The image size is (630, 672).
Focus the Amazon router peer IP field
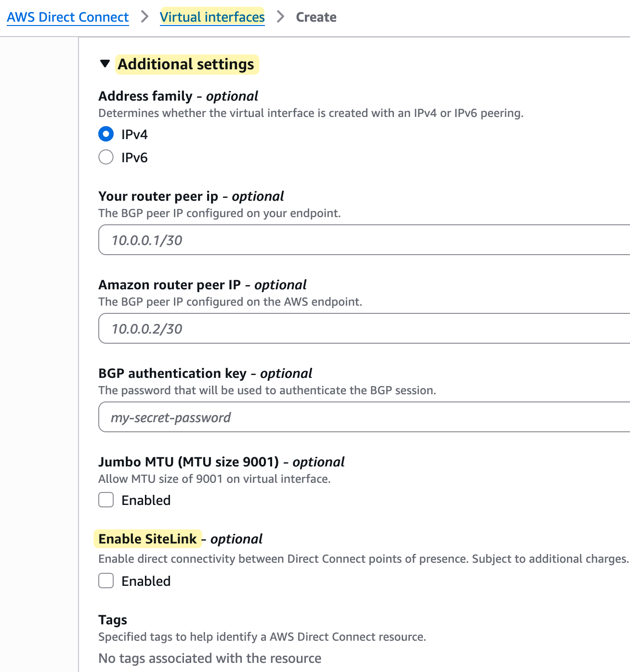click(364, 328)
